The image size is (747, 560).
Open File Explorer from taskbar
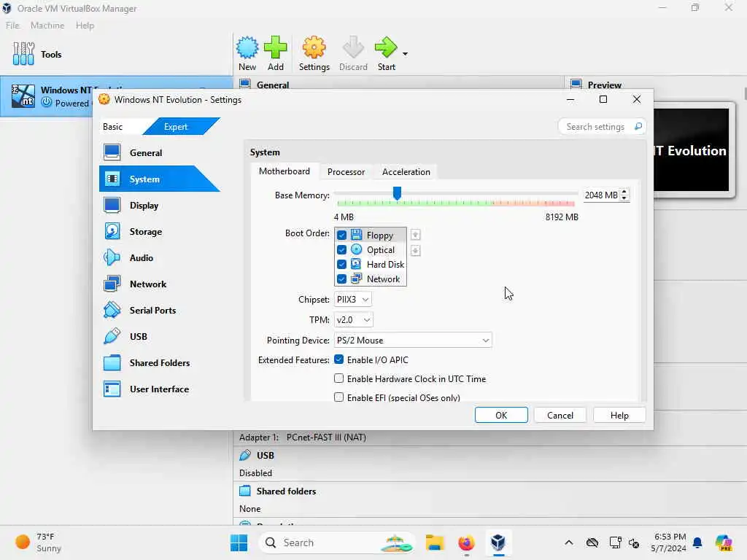coord(435,542)
